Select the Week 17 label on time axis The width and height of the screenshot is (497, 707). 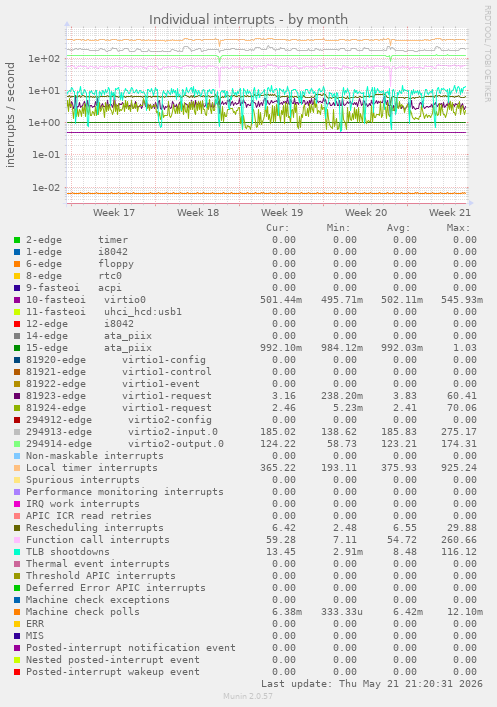[114, 212]
